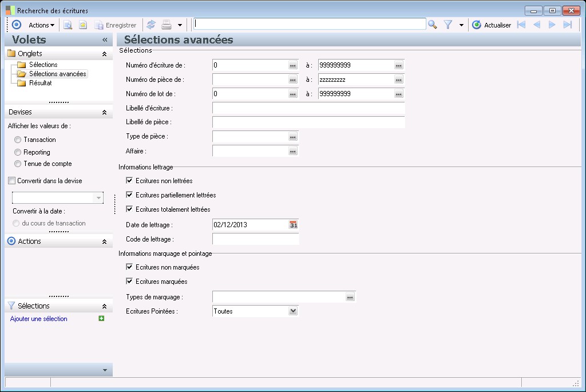
Task: Go to previous record arrow
Action: [x=537, y=25]
